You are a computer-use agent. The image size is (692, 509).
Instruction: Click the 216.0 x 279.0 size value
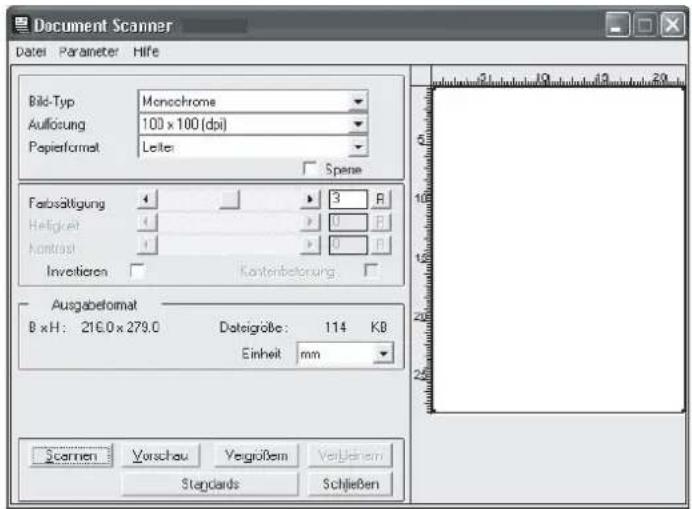[x=120, y=327]
